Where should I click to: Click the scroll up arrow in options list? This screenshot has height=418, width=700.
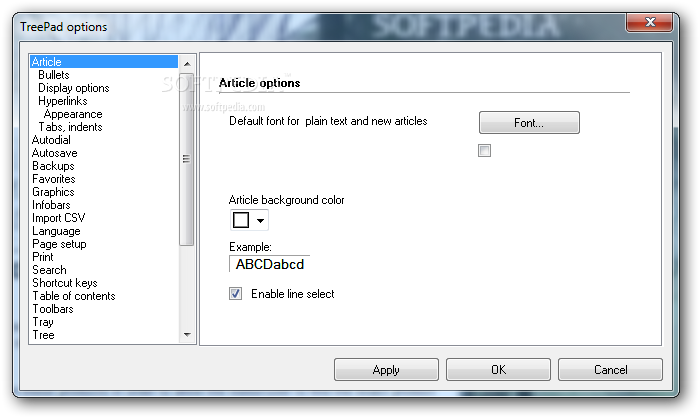(187, 64)
